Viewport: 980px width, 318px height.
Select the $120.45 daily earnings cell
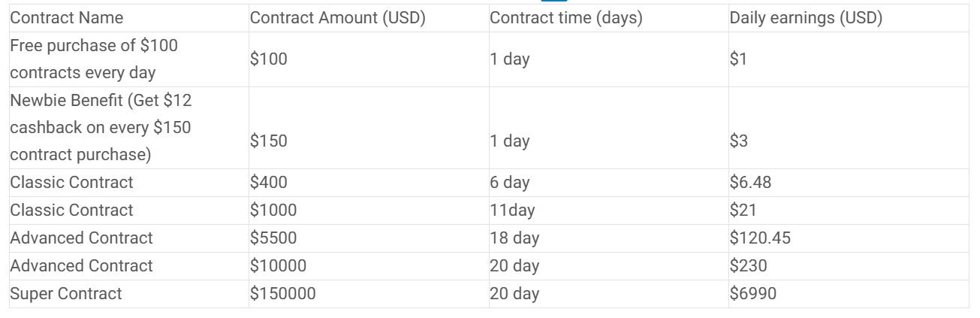tap(760, 238)
